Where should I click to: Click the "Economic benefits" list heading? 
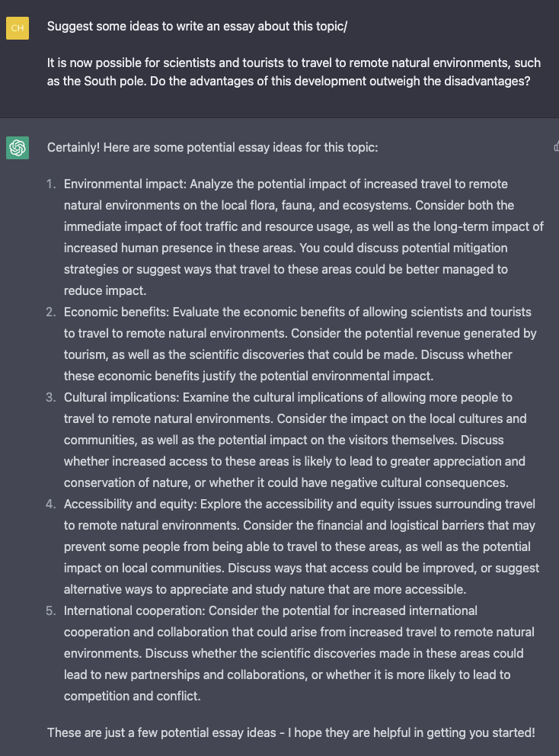coord(117,312)
